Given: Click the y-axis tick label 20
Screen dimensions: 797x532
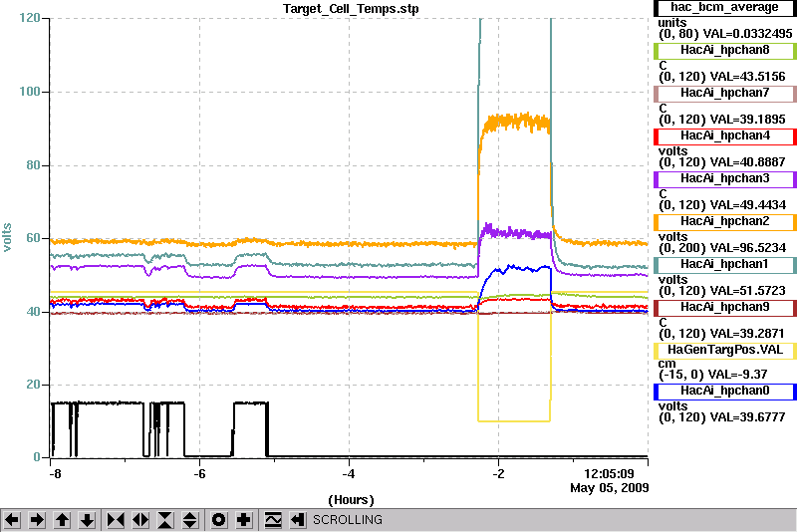Looking at the screenshot, I should coord(34,385).
